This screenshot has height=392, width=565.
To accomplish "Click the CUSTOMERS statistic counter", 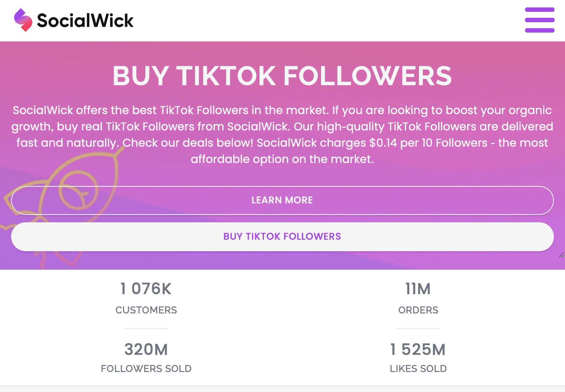I will pos(146,299).
